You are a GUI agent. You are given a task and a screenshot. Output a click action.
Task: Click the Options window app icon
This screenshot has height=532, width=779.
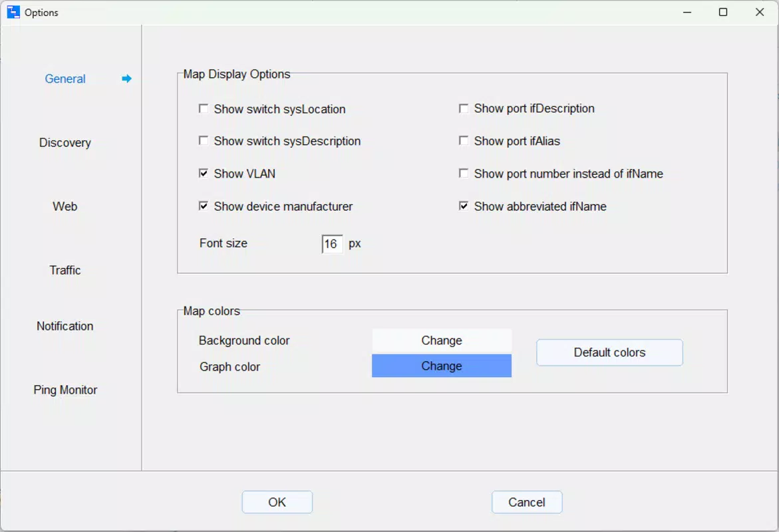(13, 12)
